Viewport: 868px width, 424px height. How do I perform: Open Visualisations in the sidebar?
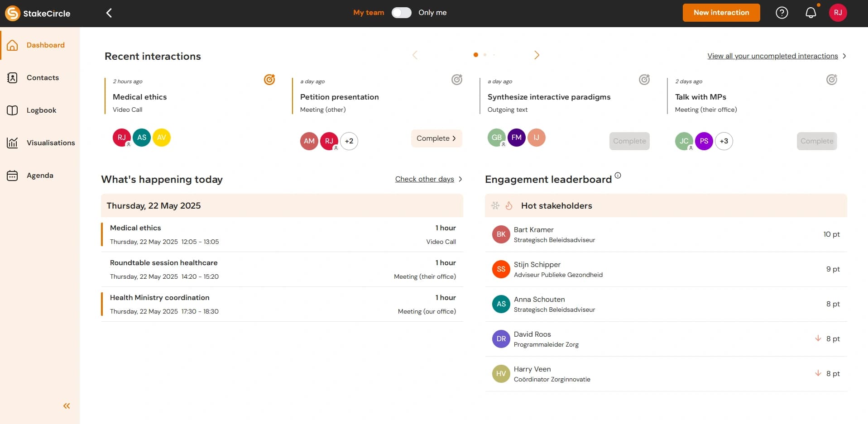50,143
